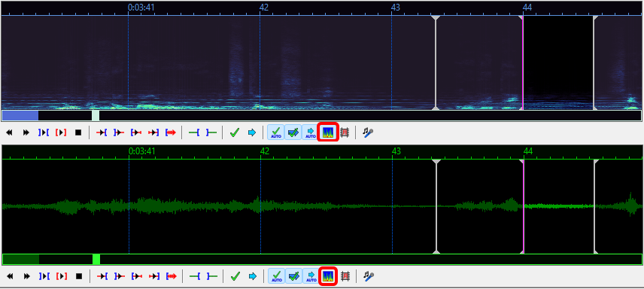Go to selection blue arrow, spectrum toolbar
The width and height of the screenshot is (644, 289).
[252, 132]
